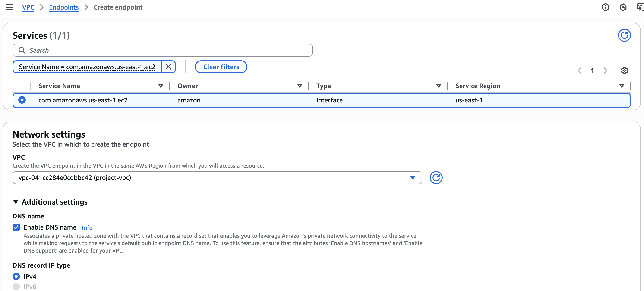Select the com.amazonaws.us-east-1.ec2 service radio
Screen dimensions: 644x291
(22, 100)
